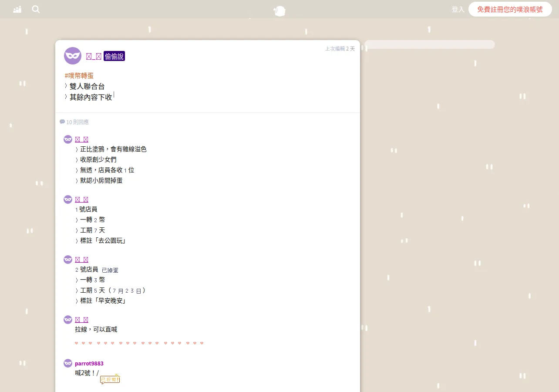This screenshot has height=392, width=559.
Task: Open the post author's large mask avatar
Action: pos(73,56)
